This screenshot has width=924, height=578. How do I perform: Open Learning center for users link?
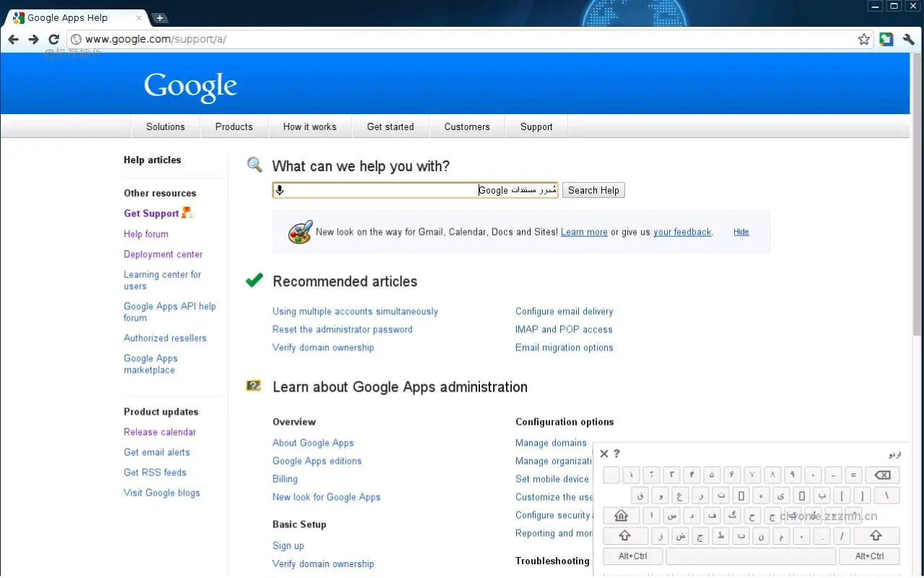(x=162, y=280)
